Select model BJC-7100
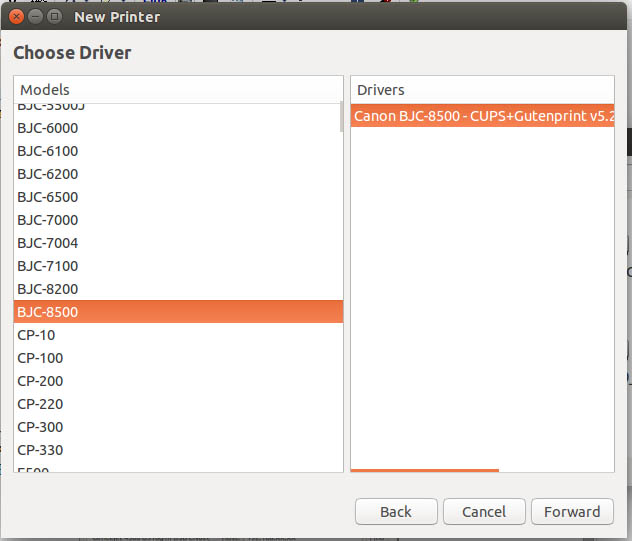632x541 pixels. (178, 266)
